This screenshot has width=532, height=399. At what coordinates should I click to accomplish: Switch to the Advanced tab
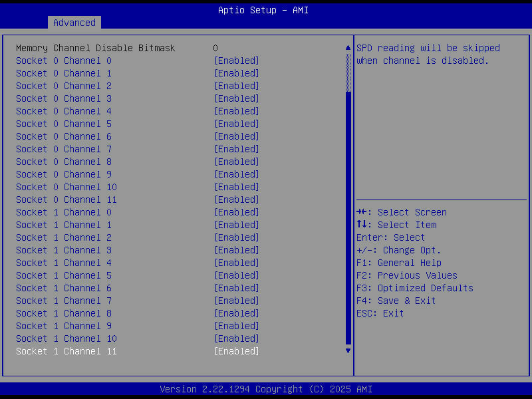(74, 22)
